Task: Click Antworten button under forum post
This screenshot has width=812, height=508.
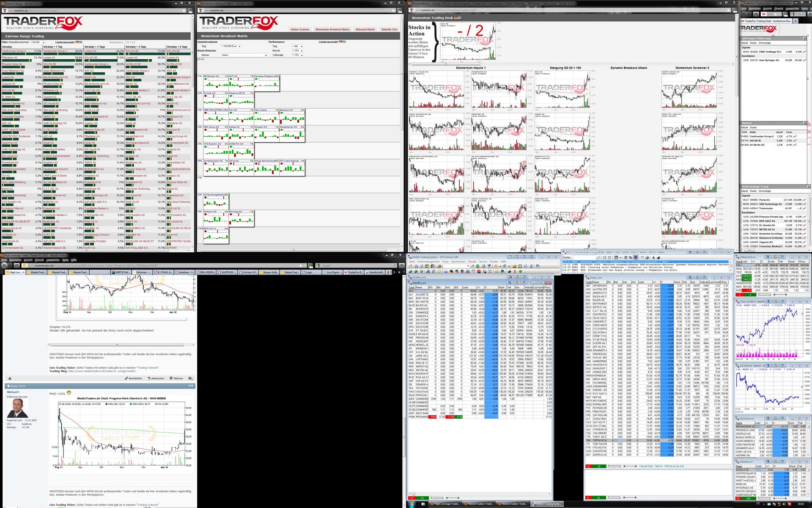Action: (156, 378)
